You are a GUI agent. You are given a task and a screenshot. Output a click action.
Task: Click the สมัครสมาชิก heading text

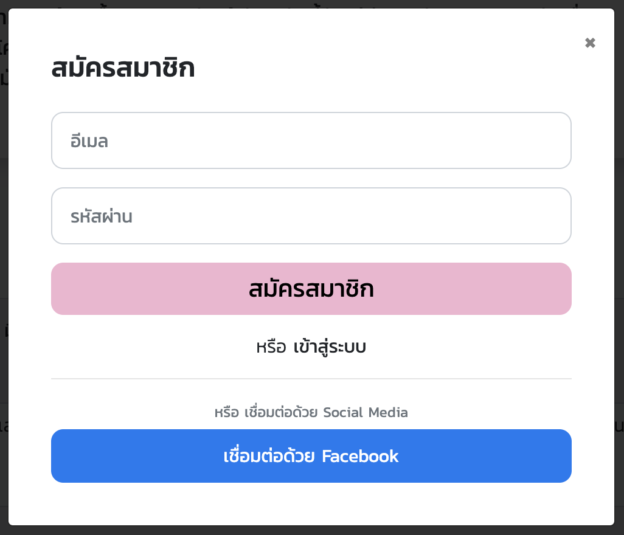coord(123,68)
